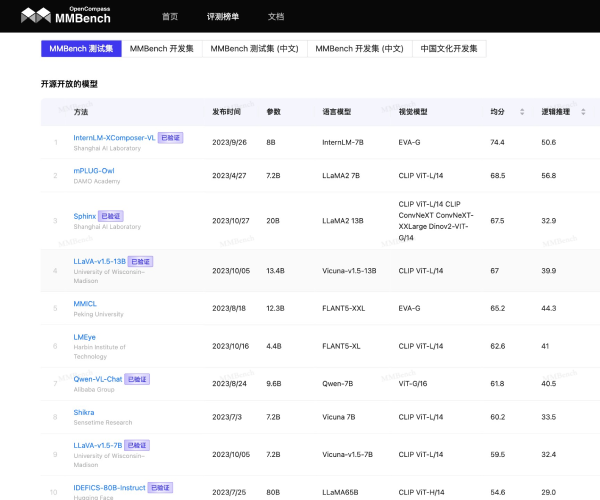Go to the 文档 navigation item
Screen dimensions: 600x500
pyautogui.click(x=276, y=16)
